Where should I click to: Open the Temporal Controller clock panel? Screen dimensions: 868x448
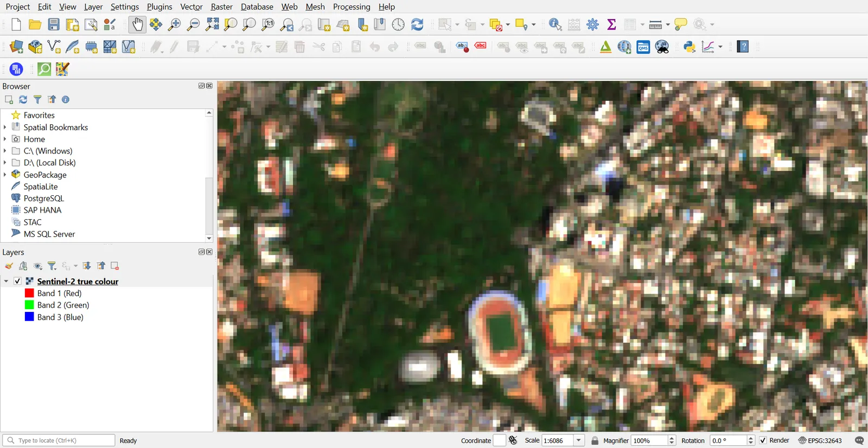pyautogui.click(x=398, y=24)
